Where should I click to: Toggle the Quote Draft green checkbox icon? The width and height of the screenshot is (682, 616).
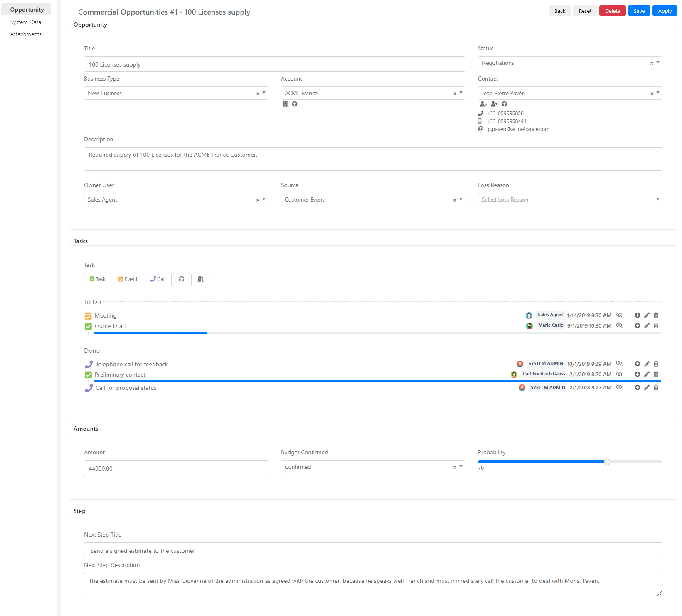tap(88, 326)
